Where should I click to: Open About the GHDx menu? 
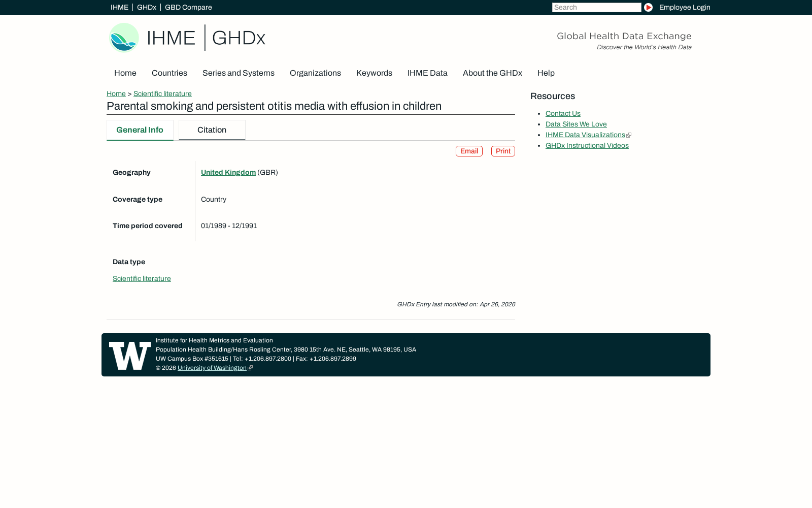492,73
